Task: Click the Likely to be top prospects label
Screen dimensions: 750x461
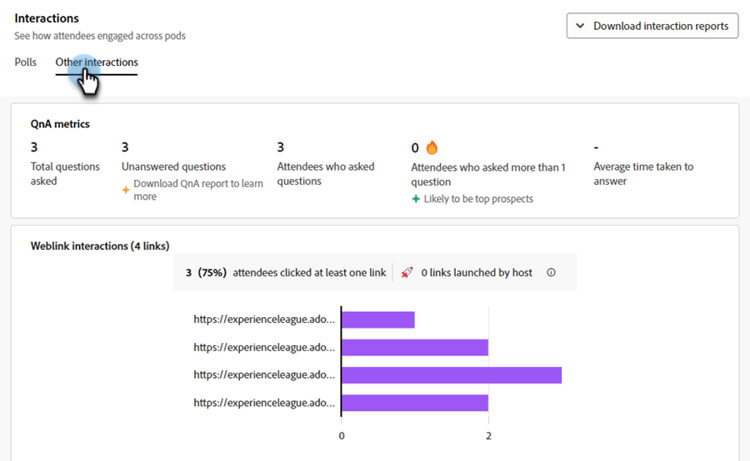Action: (x=478, y=199)
